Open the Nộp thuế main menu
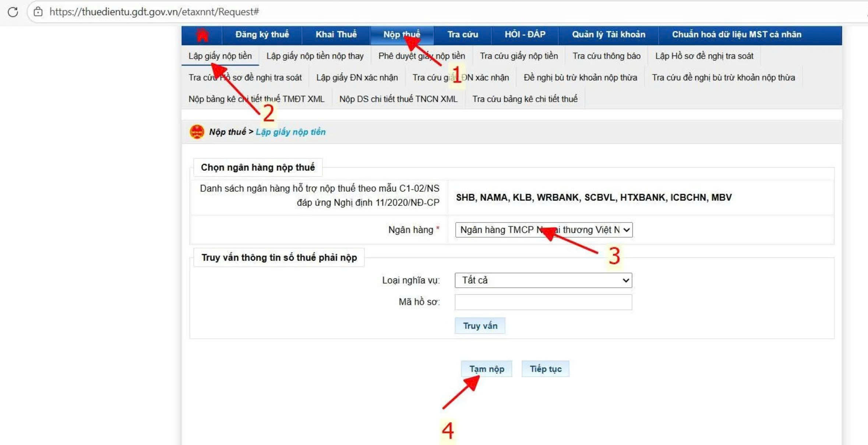Image resolution: width=868 pixels, height=445 pixels. point(402,35)
